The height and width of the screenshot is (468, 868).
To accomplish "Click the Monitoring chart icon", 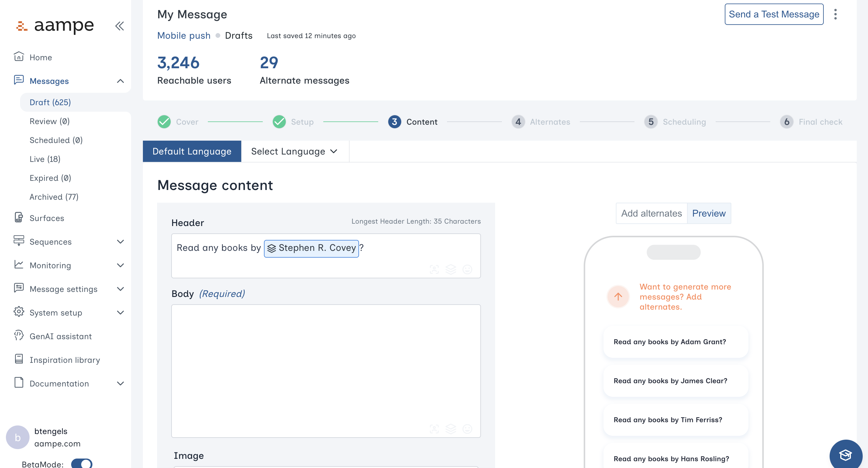I will 19,265.
